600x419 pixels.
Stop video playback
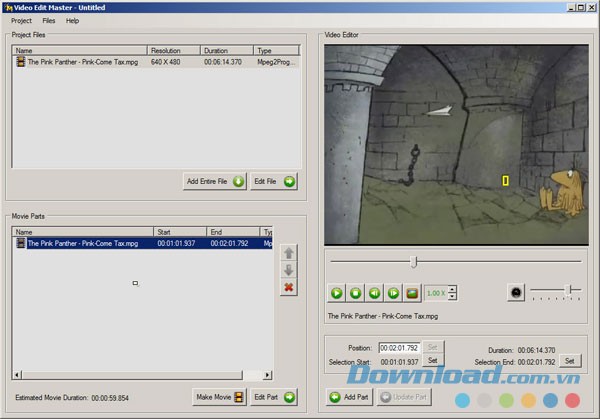coord(355,293)
